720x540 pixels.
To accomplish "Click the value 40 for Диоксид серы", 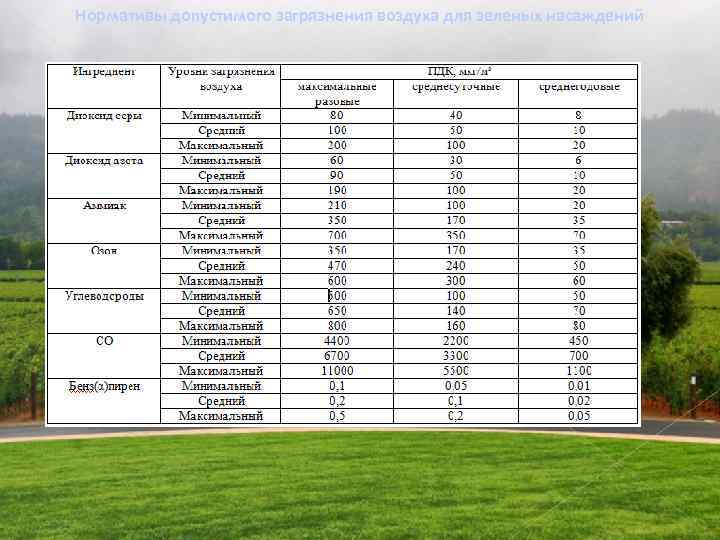I will 456,115.
